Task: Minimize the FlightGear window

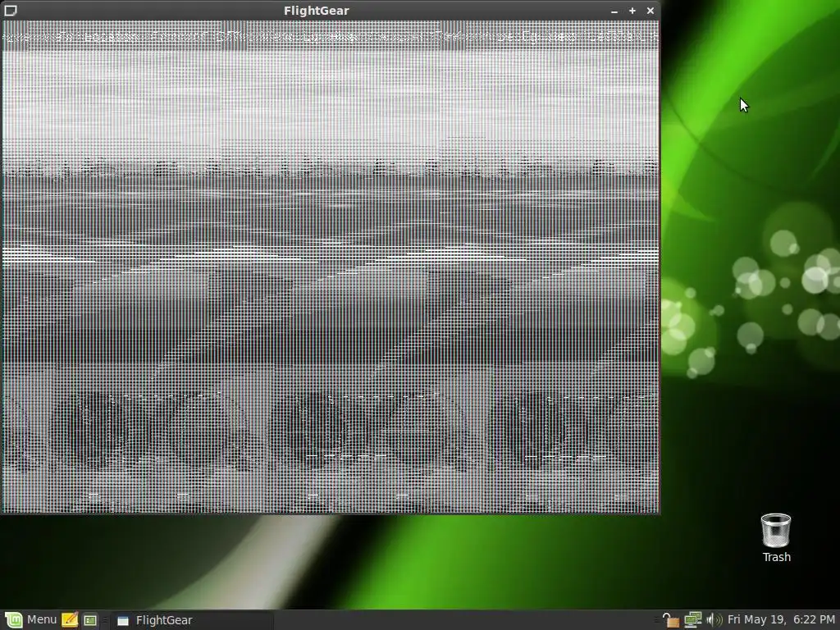Action: coord(614,11)
